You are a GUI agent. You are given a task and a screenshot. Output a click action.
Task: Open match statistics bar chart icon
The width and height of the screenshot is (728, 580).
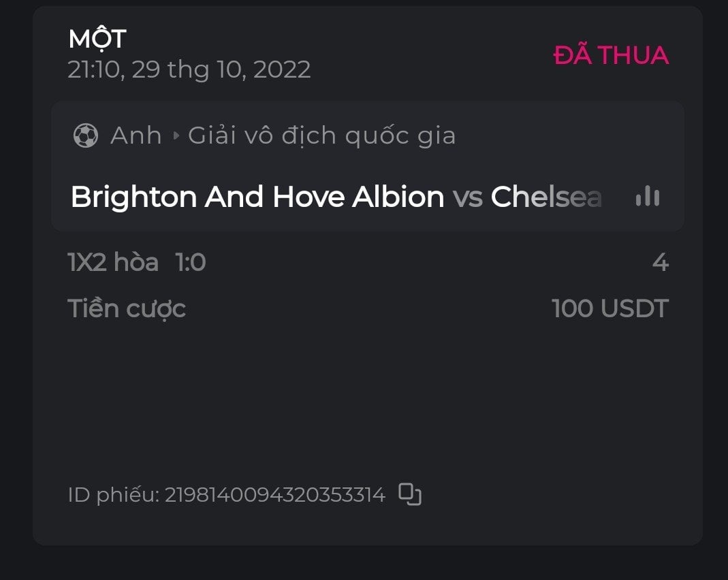pos(647,197)
